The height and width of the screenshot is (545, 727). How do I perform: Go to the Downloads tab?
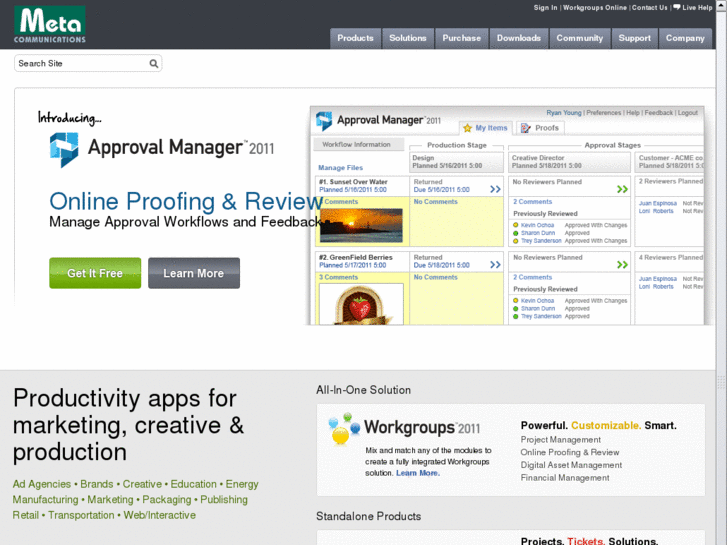(x=519, y=38)
